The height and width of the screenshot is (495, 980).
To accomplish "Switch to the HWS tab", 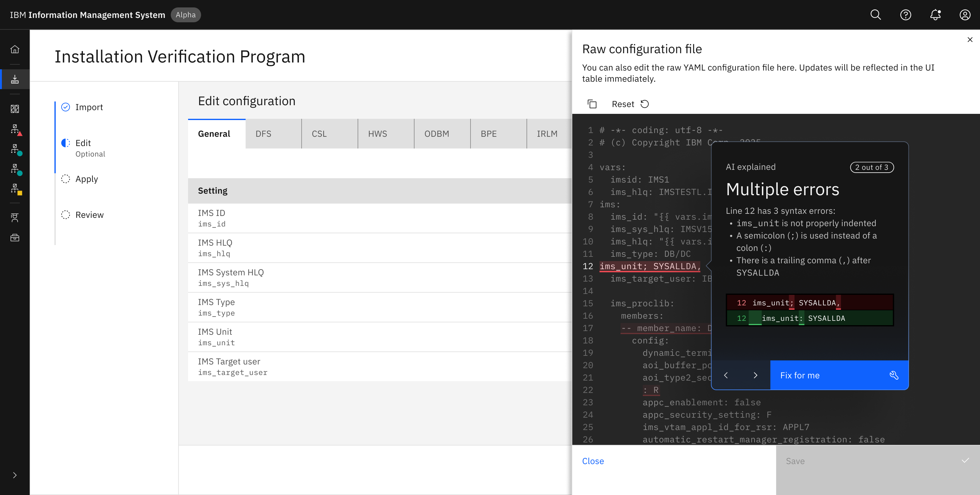I will pyautogui.click(x=386, y=134).
